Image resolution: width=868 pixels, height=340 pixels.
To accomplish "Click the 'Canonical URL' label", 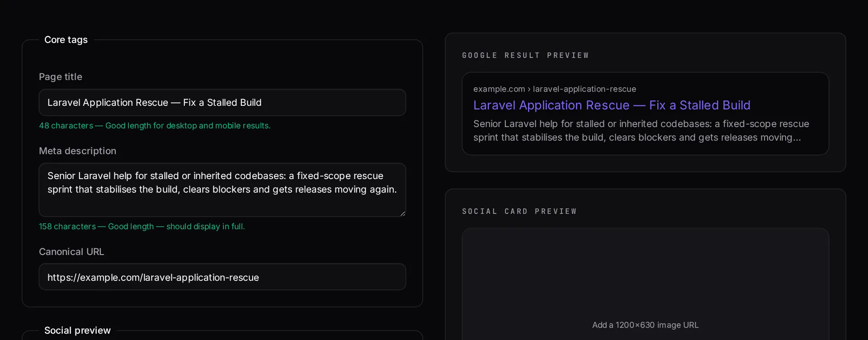I will pos(71,252).
